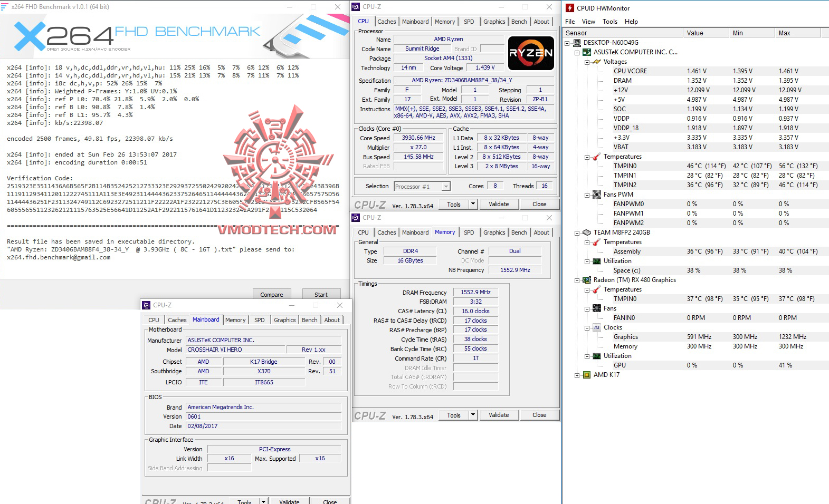Click the DESKTOP-N60O49G computer icon
Screen dimensions: 829x504
[577, 43]
